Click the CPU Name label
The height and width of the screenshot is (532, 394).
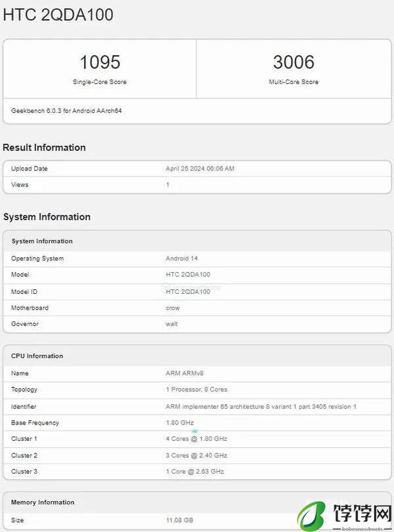coord(20,373)
